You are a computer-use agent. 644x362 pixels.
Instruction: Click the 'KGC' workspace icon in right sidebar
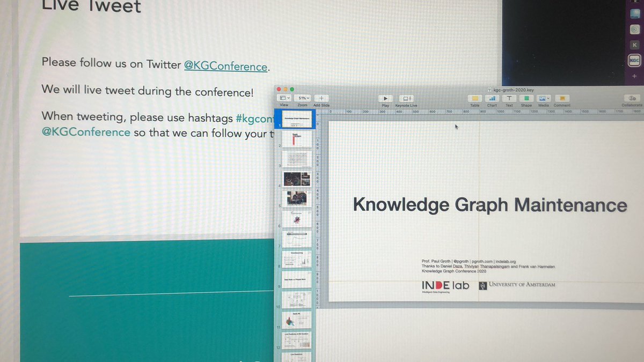634,61
